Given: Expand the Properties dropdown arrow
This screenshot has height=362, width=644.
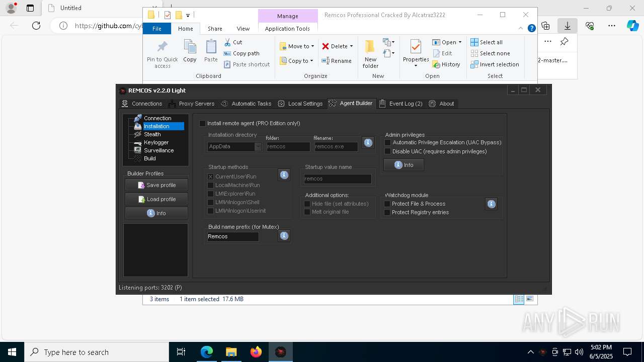Looking at the screenshot, I should point(416,66).
